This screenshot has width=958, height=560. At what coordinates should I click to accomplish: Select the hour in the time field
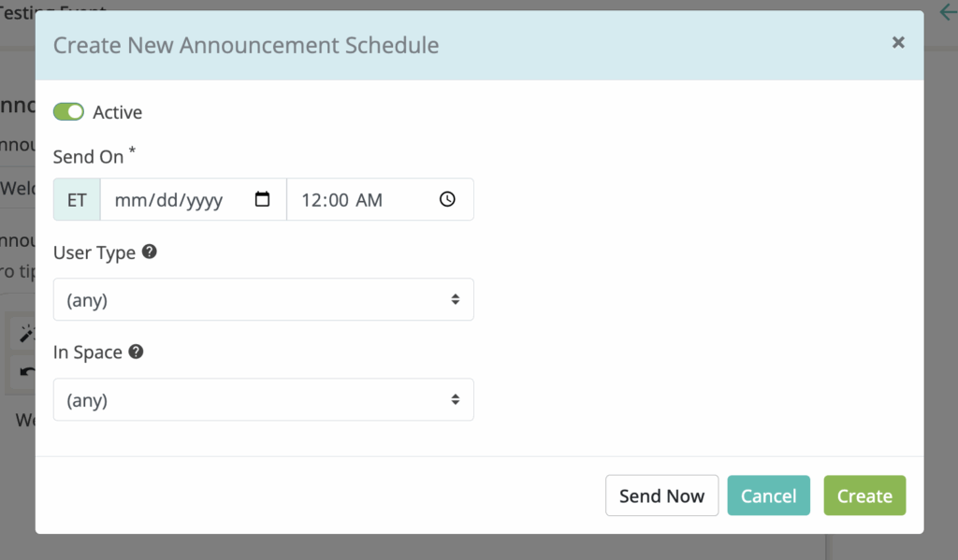(312, 200)
